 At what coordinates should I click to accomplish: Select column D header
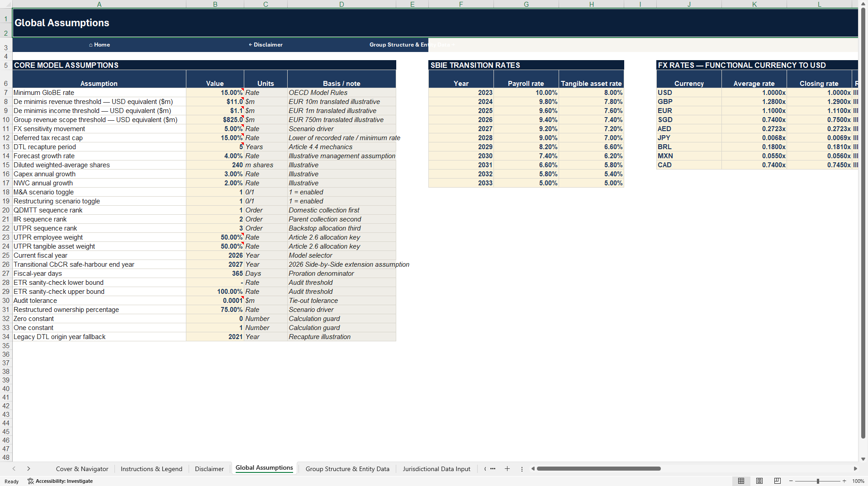click(342, 4)
